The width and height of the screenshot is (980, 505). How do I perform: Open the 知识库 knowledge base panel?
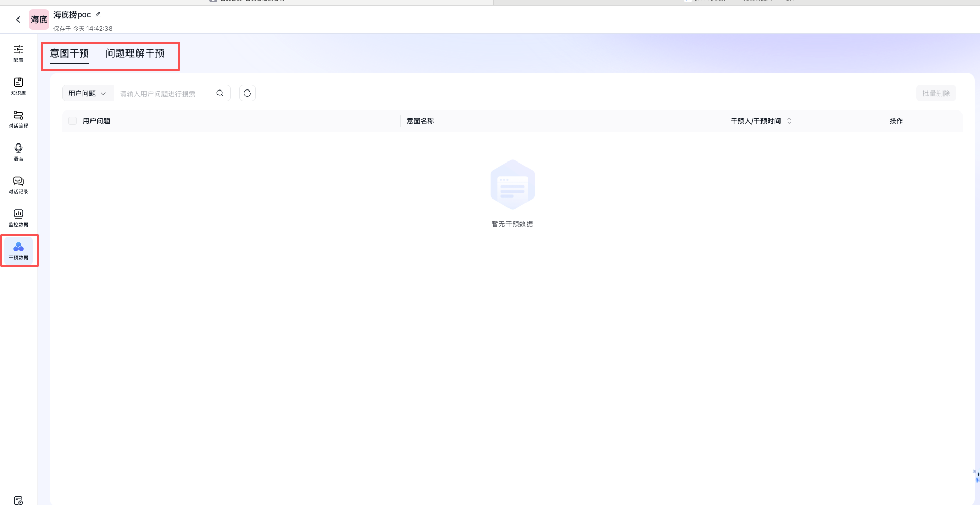[x=19, y=86]
